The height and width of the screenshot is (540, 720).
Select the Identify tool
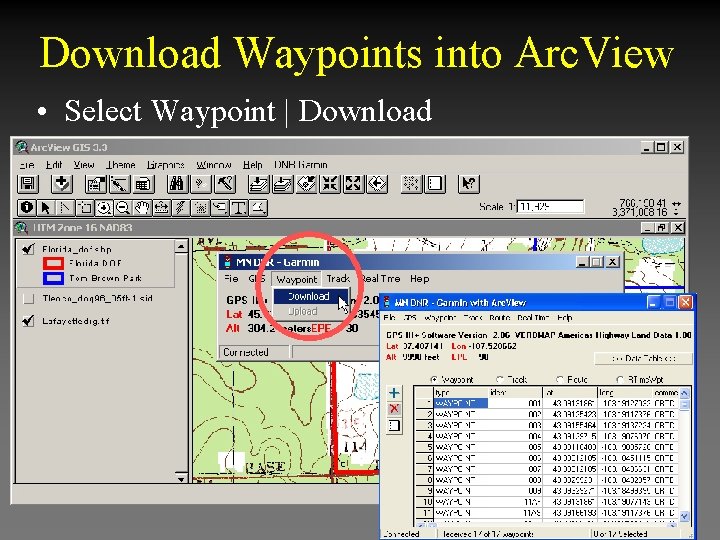click(x=27, y=208)
